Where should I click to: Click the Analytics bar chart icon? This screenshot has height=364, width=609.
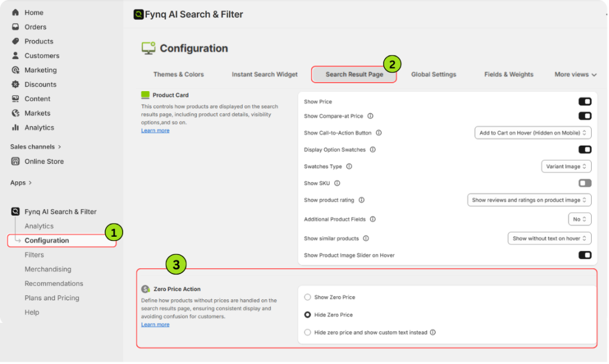click(15, 127)
